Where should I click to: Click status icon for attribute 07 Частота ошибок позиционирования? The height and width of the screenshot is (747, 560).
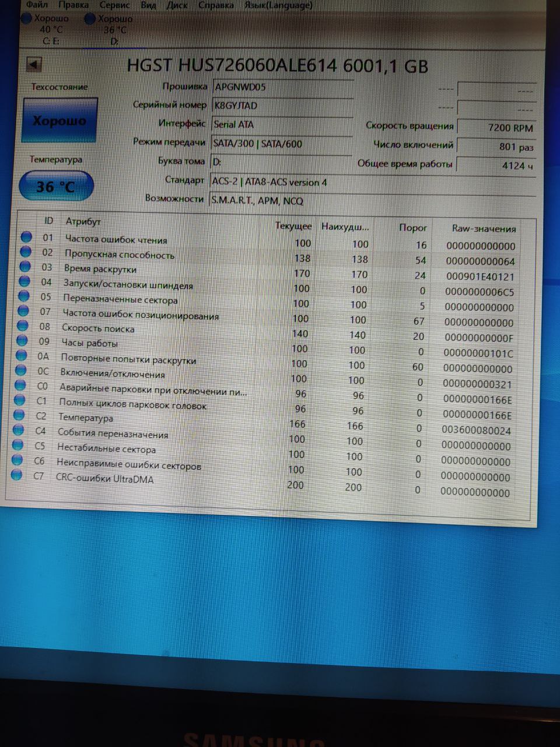coord(23,311)
